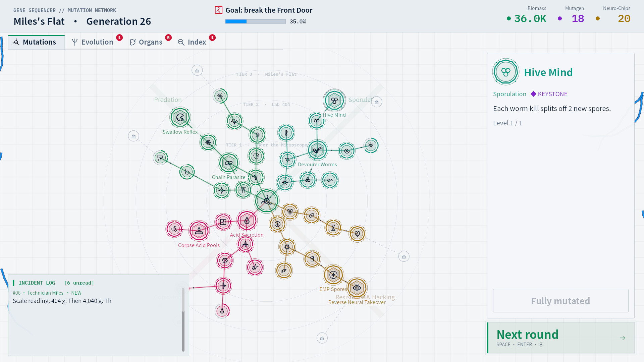
Task: Click the Next round button
Action: pyautogui.click(x=561, y=338)
